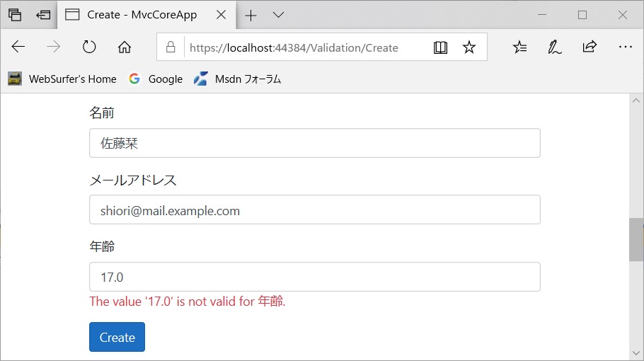644x361 pixels.
Task: Click the page scrollbar thumb
Action: pos(636,240)
